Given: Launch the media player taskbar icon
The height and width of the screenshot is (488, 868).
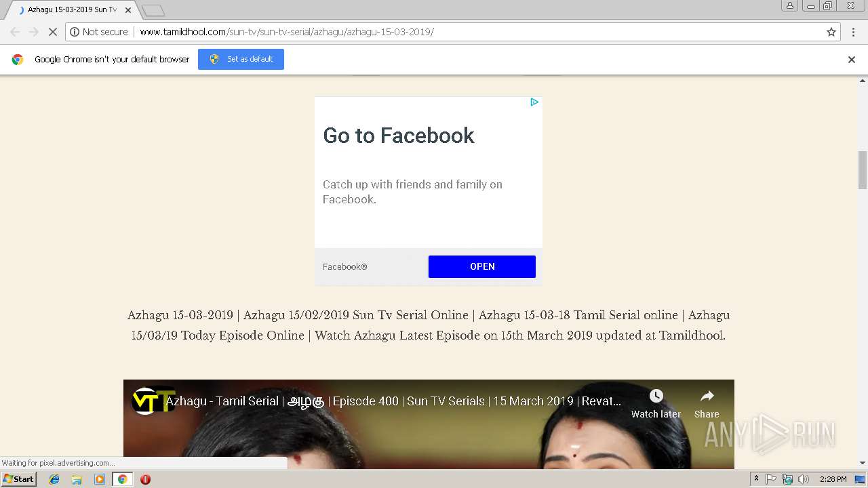Looking at the screenshot, I should click(100, 479).
